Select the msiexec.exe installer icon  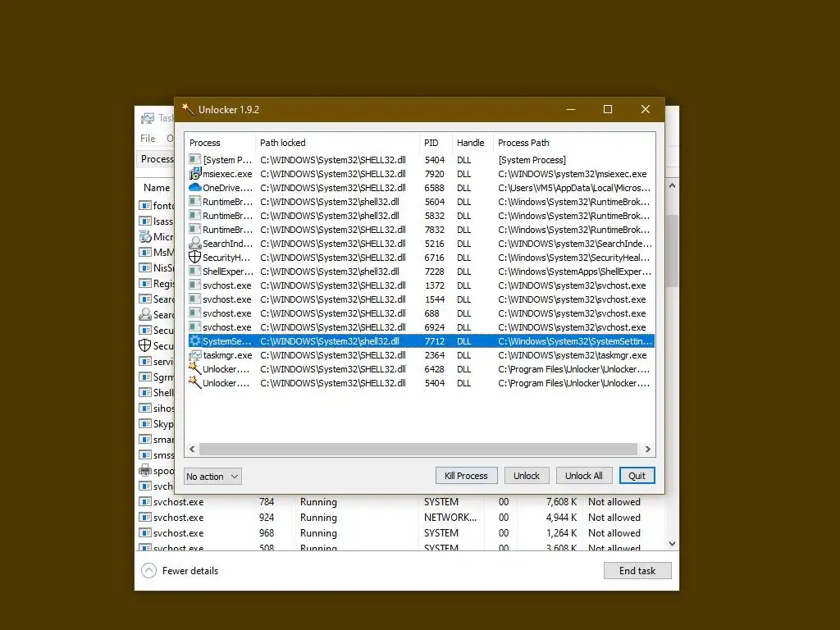pos(195,174)
